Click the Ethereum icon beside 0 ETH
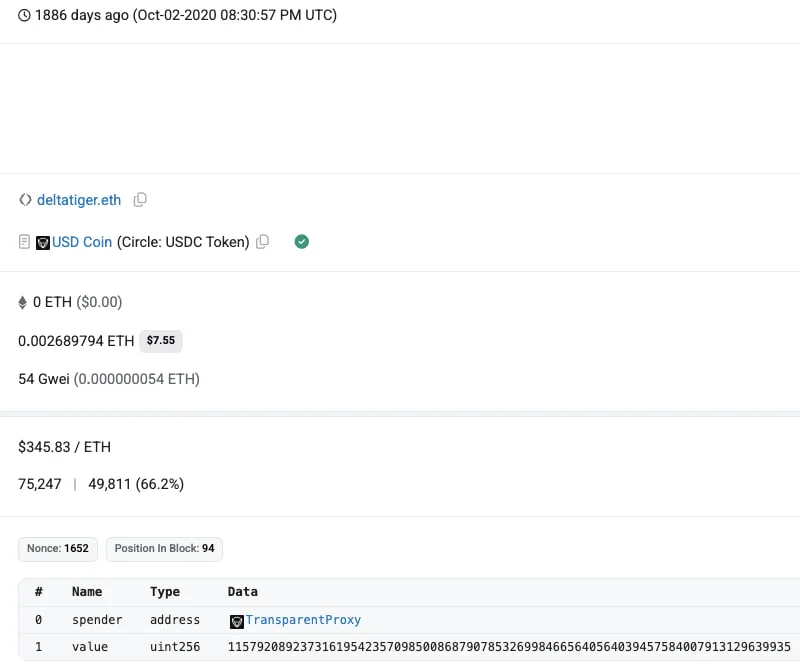Image resolution: width=800 pixels, height=664 pixels. coord(23,302)
